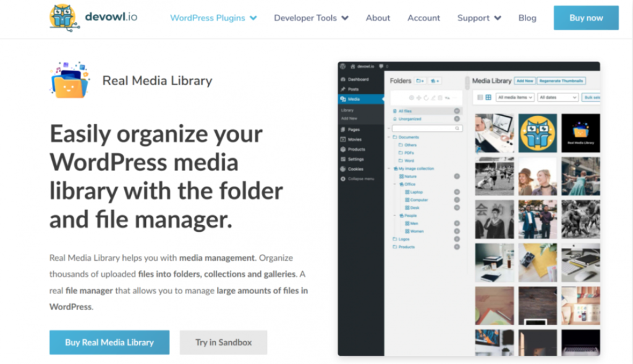Select the All files folder

pyautogui.click(x=427, y=111)
